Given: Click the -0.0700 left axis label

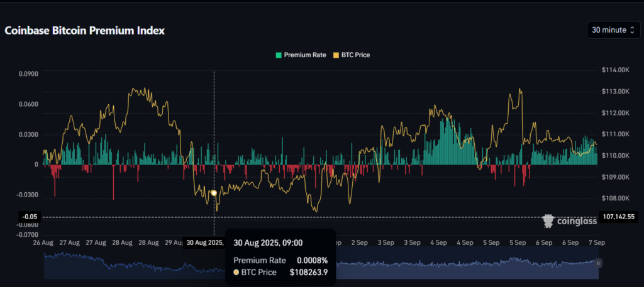Looking at the screenshot, I should (28, 235).
